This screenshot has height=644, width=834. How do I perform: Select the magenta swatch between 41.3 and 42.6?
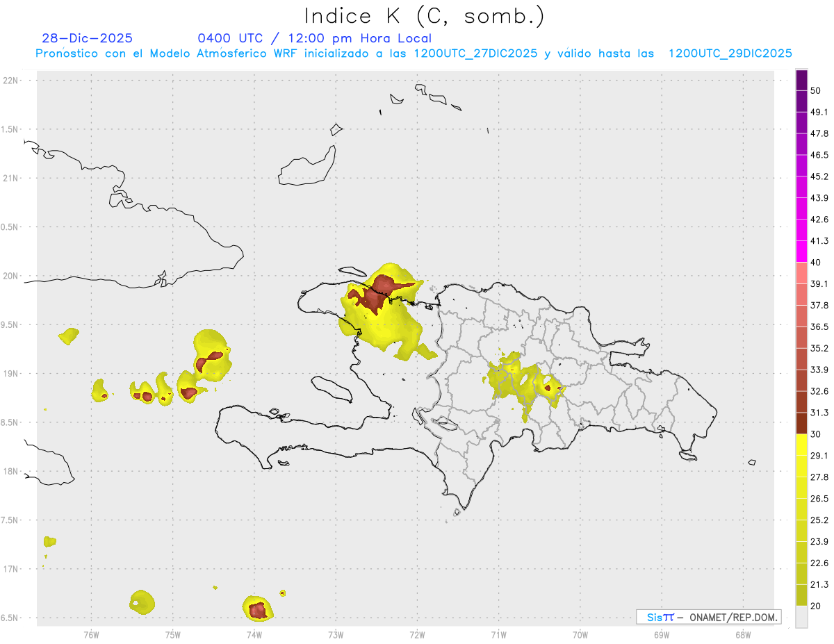tap(801, 230)
